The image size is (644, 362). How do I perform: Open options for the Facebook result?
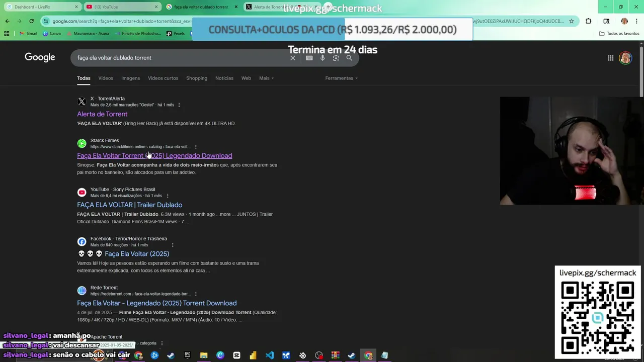pos(173,245)
